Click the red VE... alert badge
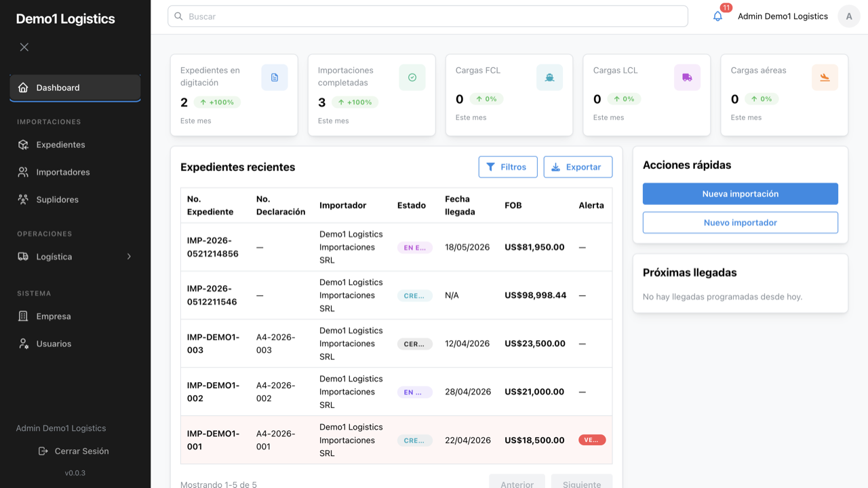Viewport: 868px width, 488px height. (592, 440)
